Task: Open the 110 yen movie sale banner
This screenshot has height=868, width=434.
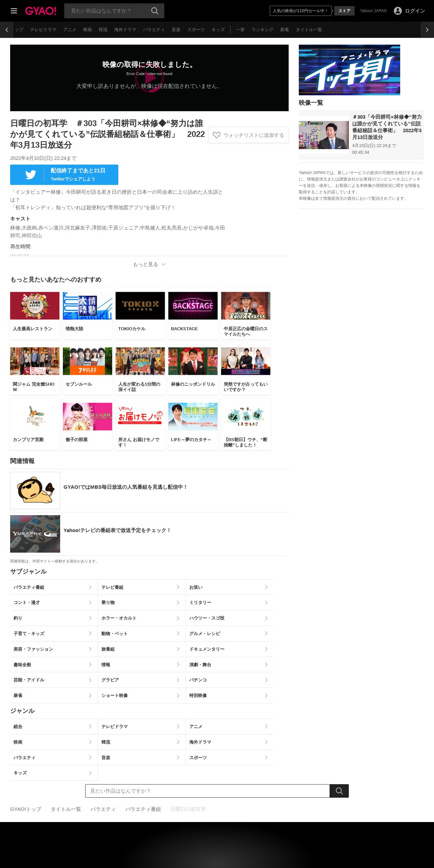Action: (x=300, y=11)
